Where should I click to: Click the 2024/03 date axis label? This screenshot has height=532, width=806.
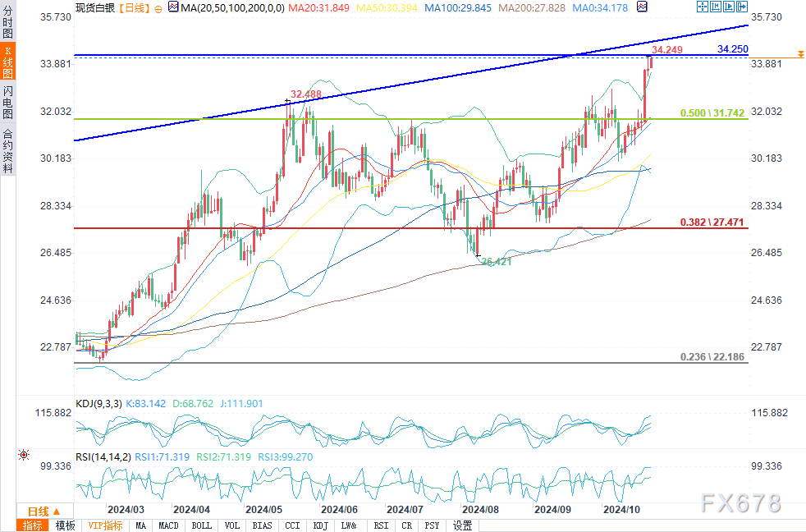126,509
